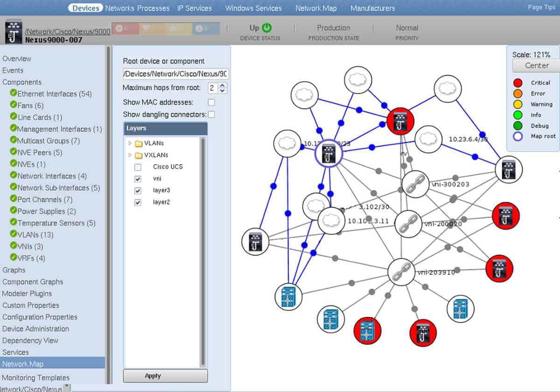Open Monitoring Templates in sidebar
The image size is (560, 392).
(36, 378)
